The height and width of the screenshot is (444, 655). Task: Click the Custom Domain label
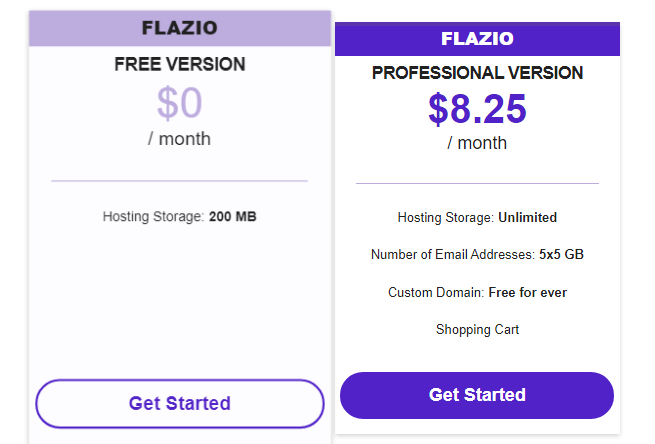pyautogui.click(x=435, y=293)
